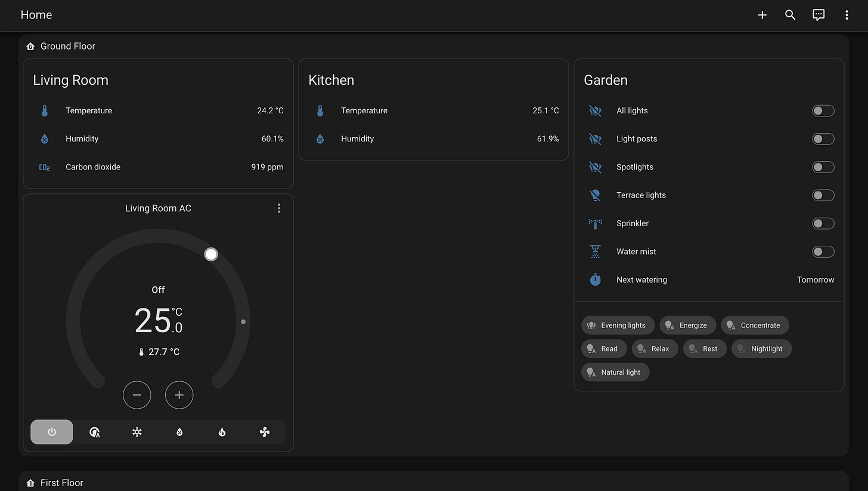The height and width of the screenshot is (491, 868).
Task: Open the top bar overflow menu
Action: (847, 15)
